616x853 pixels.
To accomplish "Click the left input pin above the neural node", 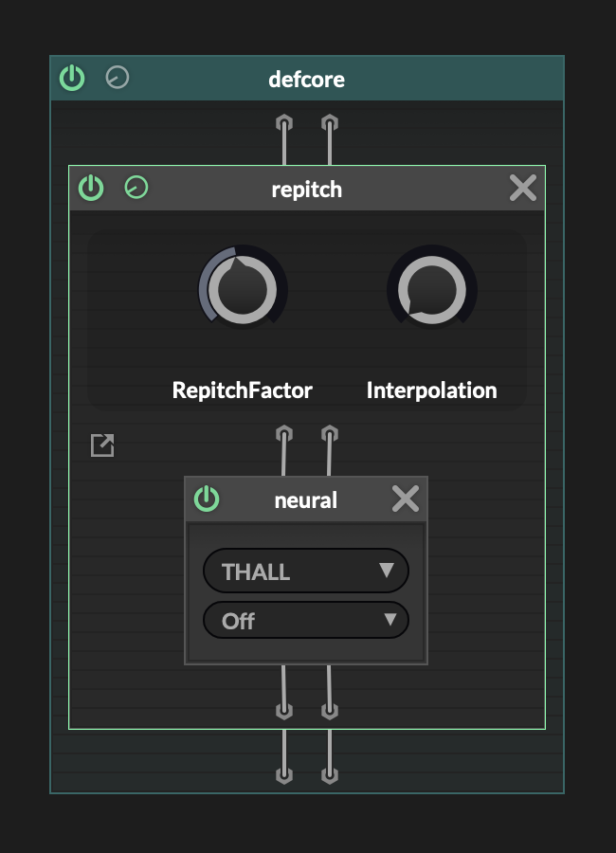I will click(x=284, y=434).
